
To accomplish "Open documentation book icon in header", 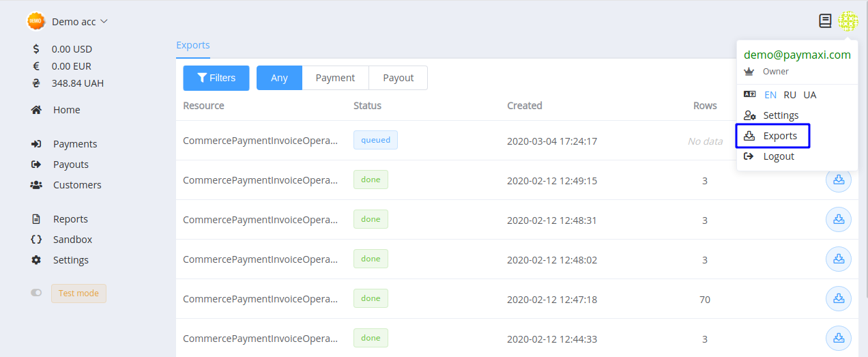I will [x=825, y=21].
